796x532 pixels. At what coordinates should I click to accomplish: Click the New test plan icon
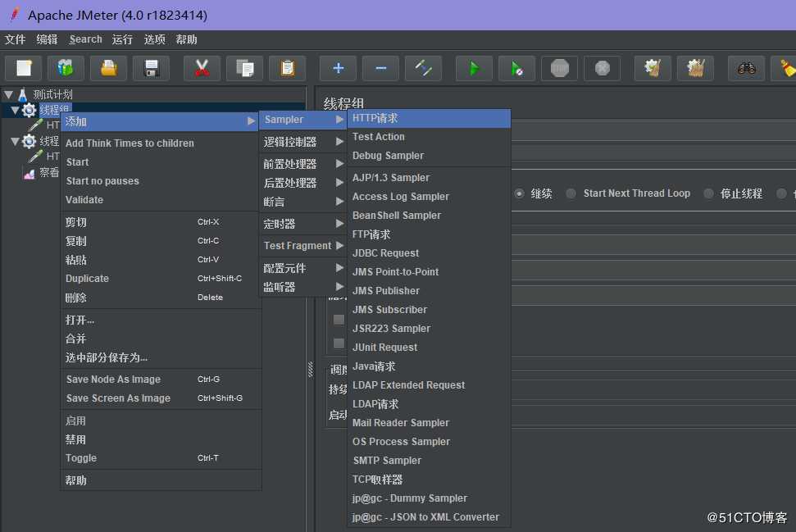[x=23, y=68]
